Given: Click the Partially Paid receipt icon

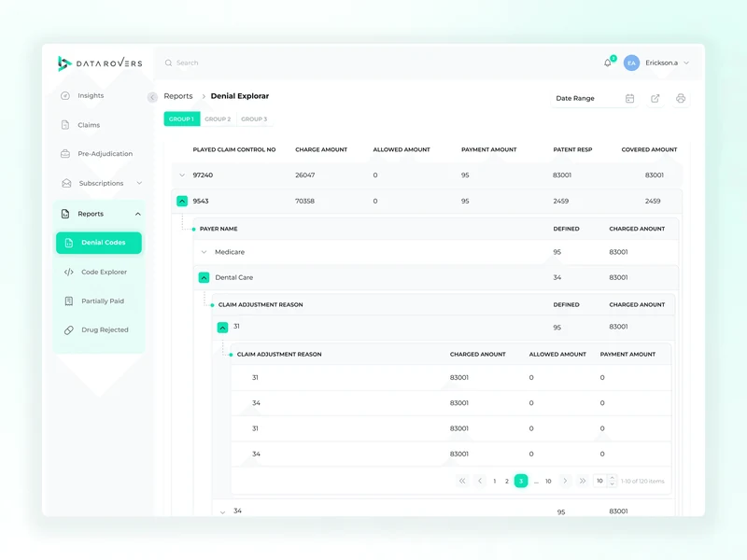Looking at the screenshot, I should coord(68,301).
